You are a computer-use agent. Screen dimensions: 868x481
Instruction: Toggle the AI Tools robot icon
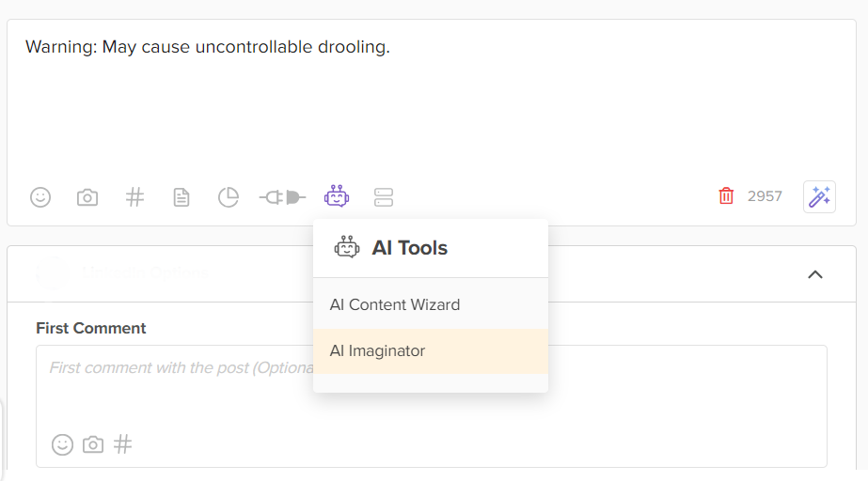(337, 196)
